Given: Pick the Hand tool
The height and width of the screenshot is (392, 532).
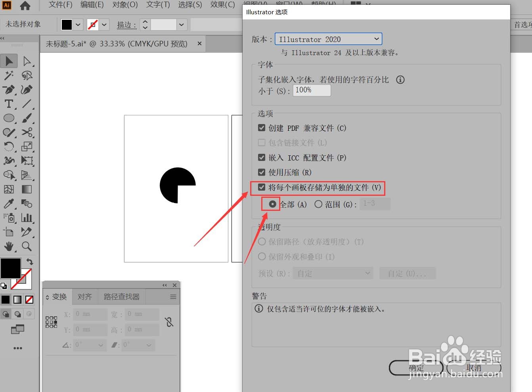Looking at the screenshot, I should pyautogui.click(x=9, y=246).
